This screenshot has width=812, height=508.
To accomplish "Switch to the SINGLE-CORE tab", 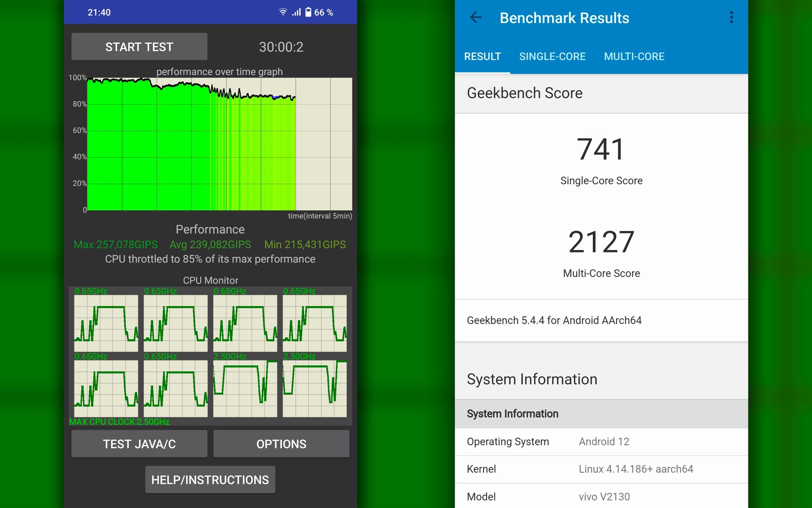I will coord(552,56).
